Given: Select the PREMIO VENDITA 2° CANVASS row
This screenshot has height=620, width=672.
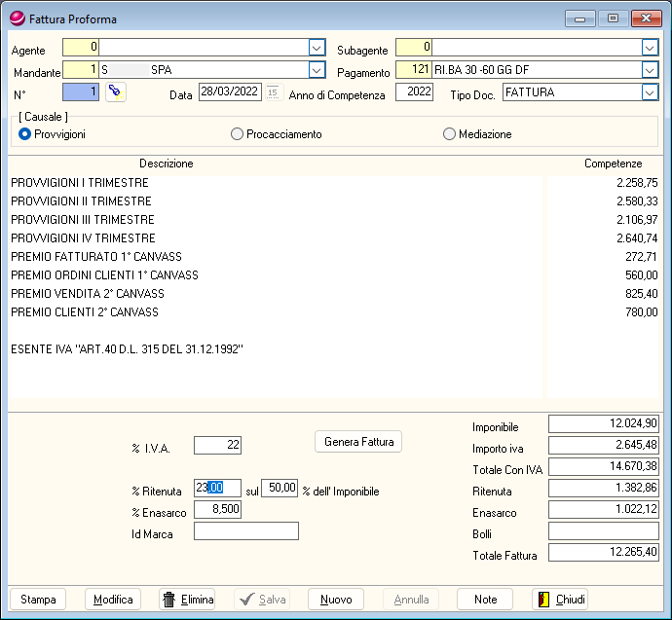Looking at the screenshot, I should pyautogui.click(x=88, y=294).
